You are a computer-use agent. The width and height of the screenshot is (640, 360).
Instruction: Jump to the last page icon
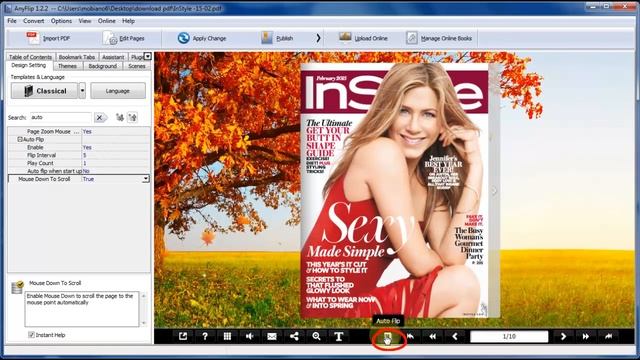[x=608, y=336]
